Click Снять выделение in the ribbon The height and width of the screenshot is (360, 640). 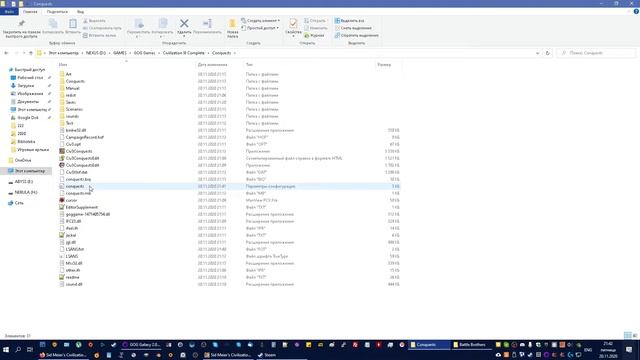353,28
